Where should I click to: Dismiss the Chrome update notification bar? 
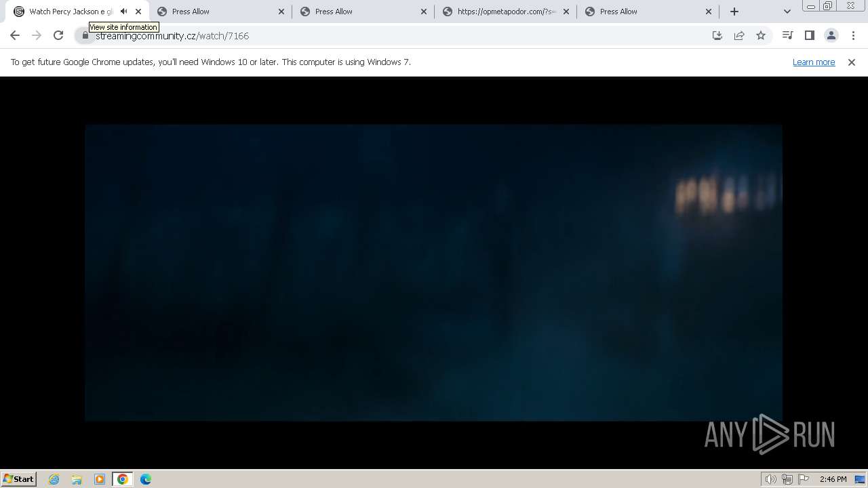tap(852, 62)
